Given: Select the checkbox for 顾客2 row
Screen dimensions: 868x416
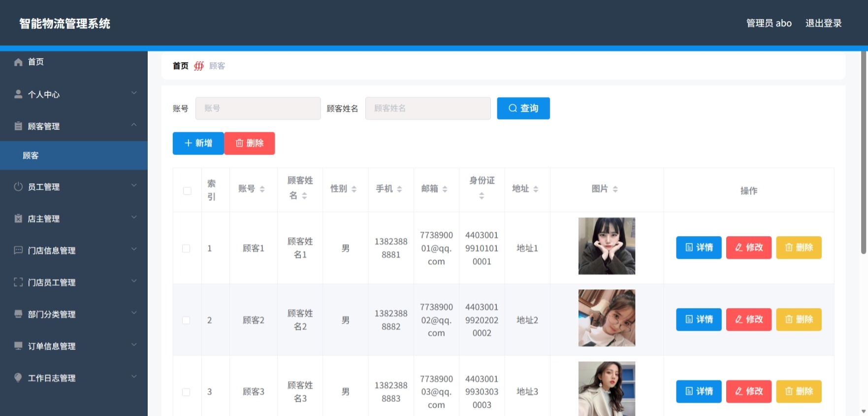Looking at the screenshot, I should point(186,320).
